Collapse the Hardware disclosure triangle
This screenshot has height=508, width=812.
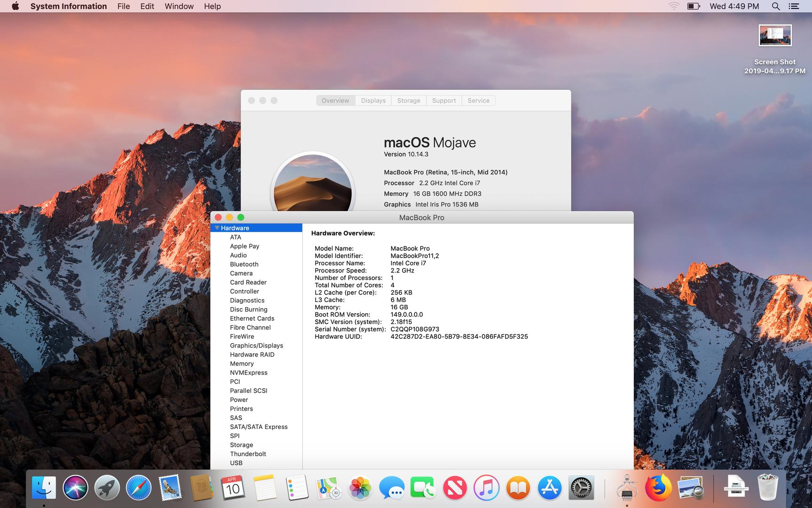point(217,228)
